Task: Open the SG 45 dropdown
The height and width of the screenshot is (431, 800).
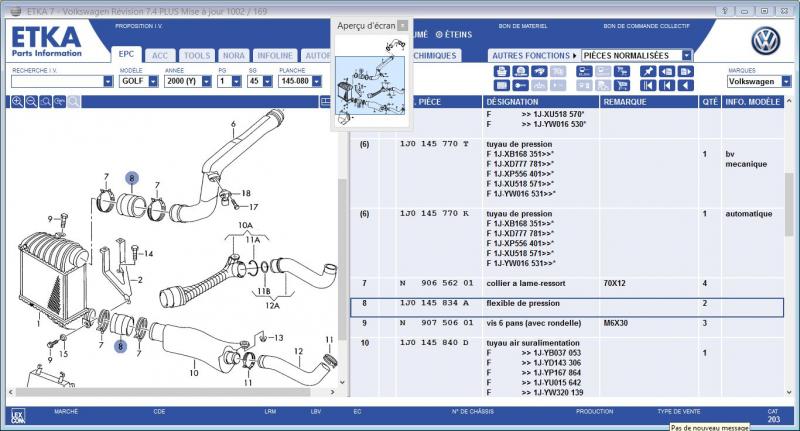Action: pyautogui.click(x=267, y=82)
